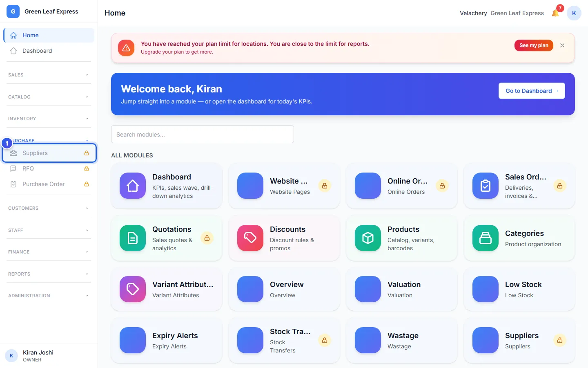Click the 'Home' page title in header
This screenshot has width=588, height=368.
[115, 13]
